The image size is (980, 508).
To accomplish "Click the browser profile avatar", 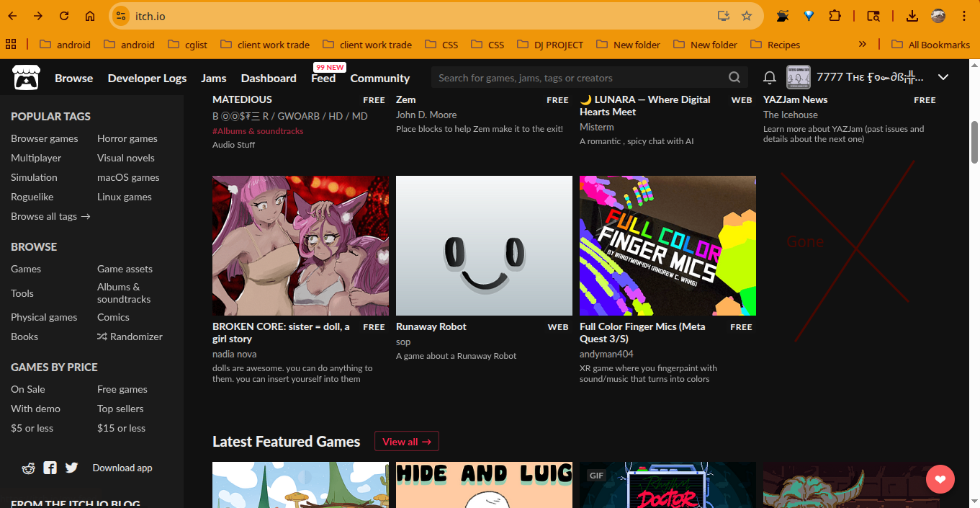I will coord(938,16).
